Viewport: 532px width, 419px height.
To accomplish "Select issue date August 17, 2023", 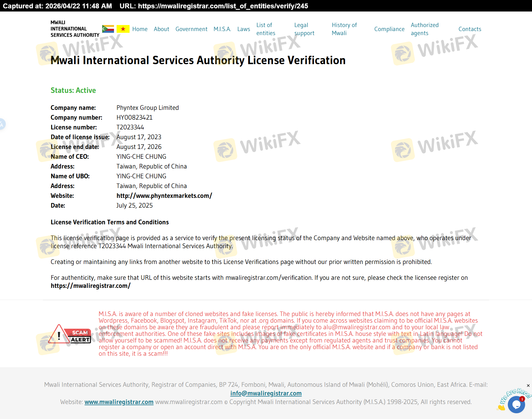I will click(139, 137).
